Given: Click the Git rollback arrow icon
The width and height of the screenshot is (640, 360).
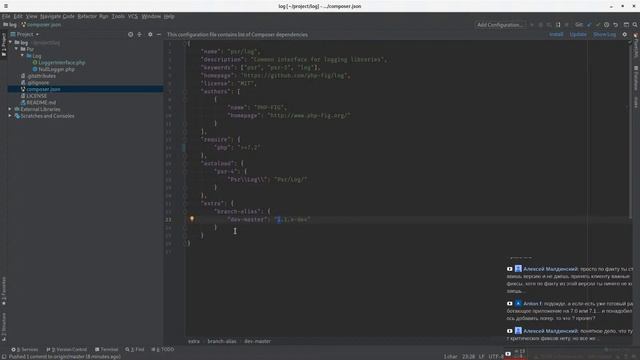Looking at the screenshot, I should point(616,25).
